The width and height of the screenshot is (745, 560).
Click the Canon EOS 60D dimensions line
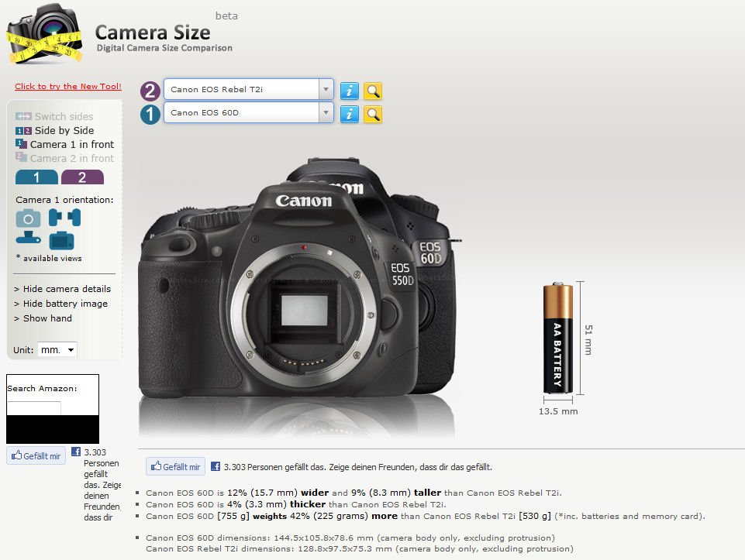point(350,538)
